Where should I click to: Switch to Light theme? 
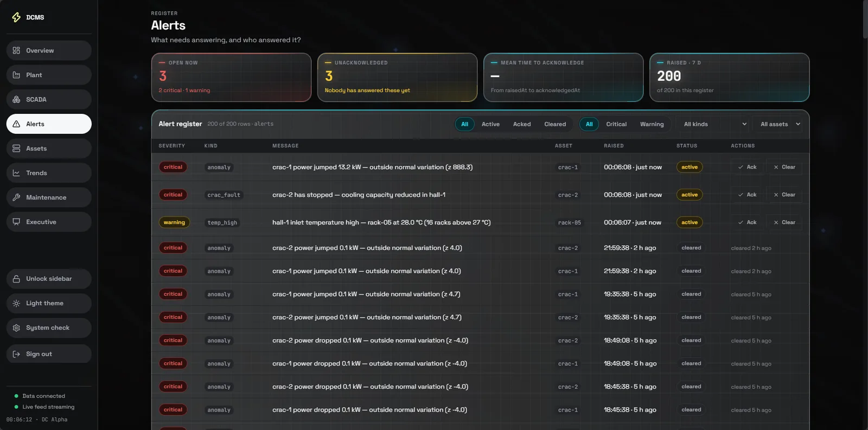pos(49,303)
